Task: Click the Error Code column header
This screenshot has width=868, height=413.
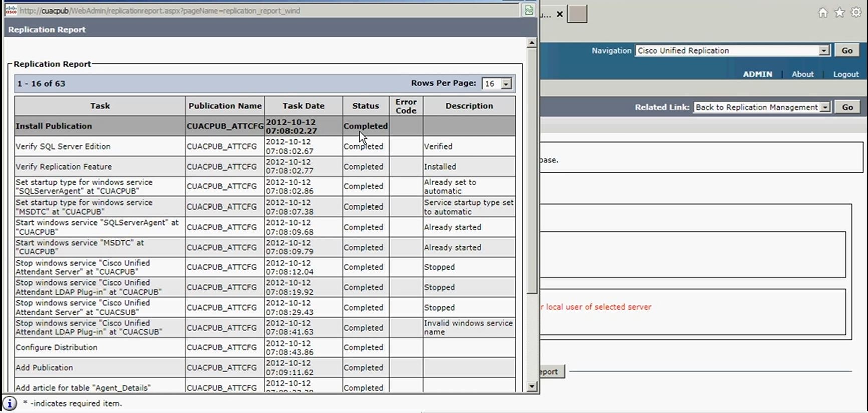Action: tap(406, 106)
